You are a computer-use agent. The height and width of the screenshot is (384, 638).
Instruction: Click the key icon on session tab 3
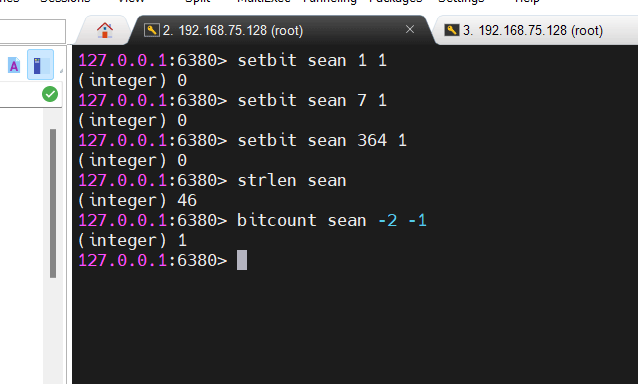point(452,30)
